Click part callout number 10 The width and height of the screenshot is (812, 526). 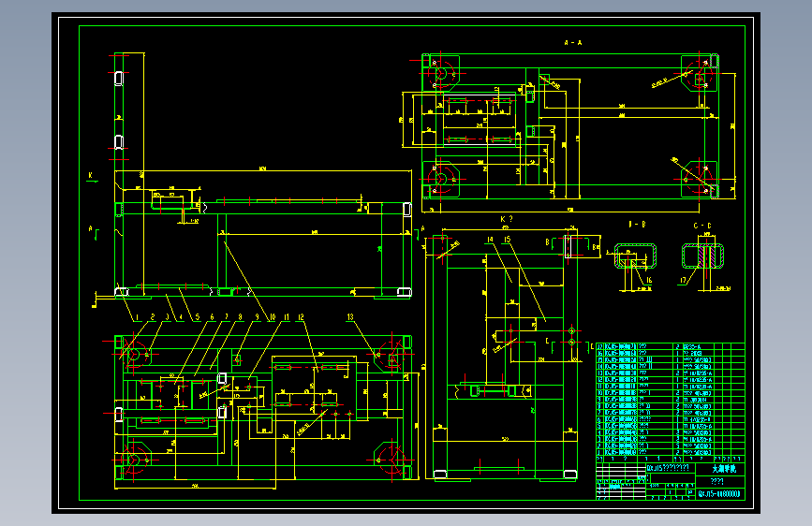pyautogui.click(x=273, y=317)
